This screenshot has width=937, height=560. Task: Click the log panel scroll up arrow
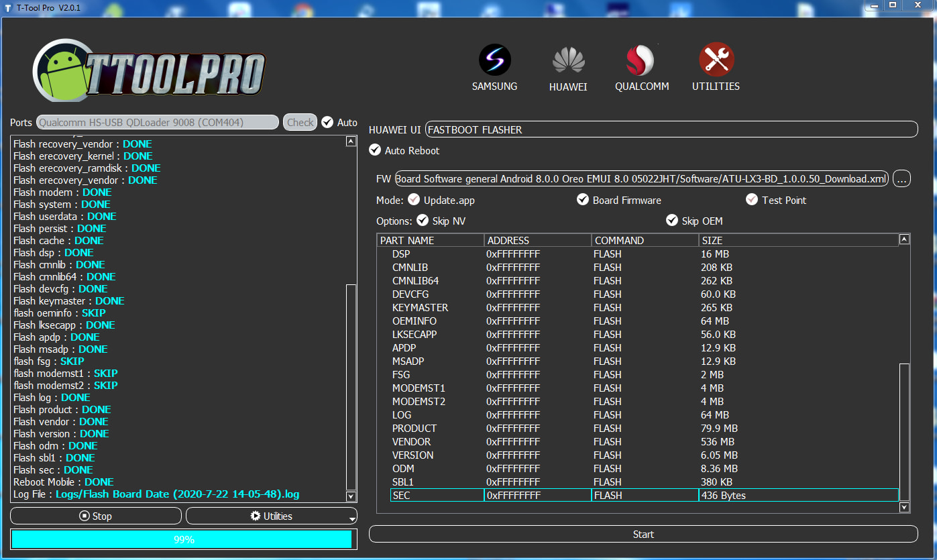351,142
